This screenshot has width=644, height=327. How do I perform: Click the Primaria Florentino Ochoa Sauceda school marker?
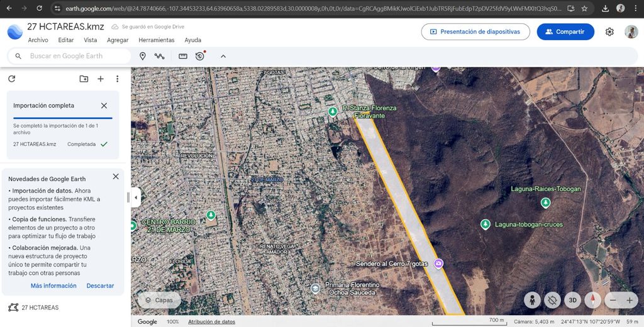pyautogui.click(x=315, y=289)
